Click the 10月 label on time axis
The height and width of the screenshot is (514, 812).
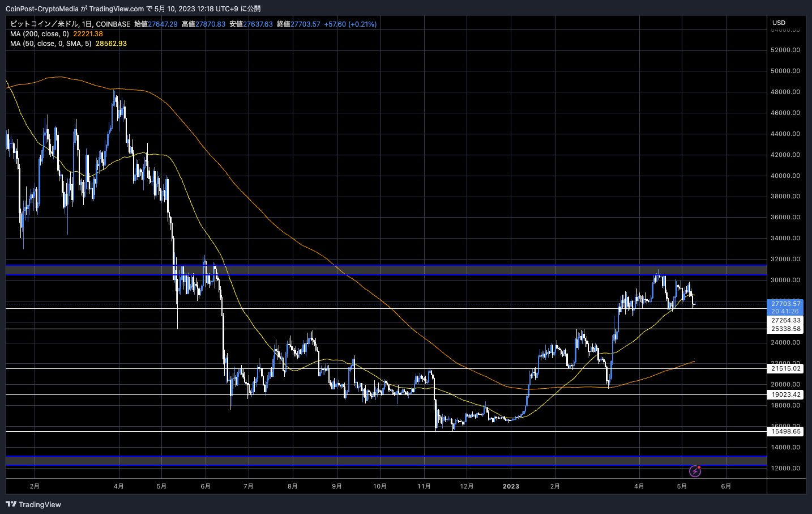click(380, 486)
